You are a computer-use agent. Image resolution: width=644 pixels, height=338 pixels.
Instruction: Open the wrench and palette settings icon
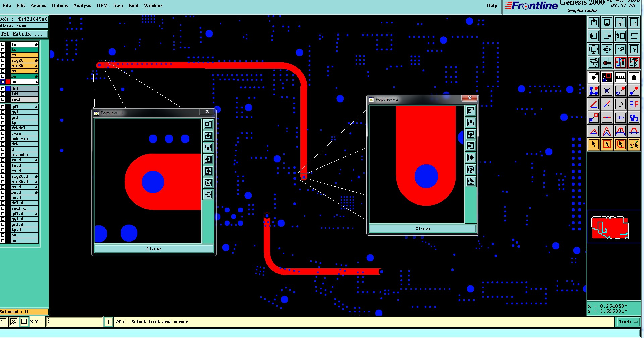pyautogui.click(x=594, y=63)
